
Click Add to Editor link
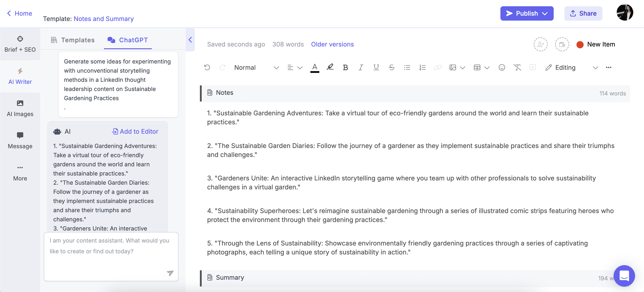[x=135, y=131]
